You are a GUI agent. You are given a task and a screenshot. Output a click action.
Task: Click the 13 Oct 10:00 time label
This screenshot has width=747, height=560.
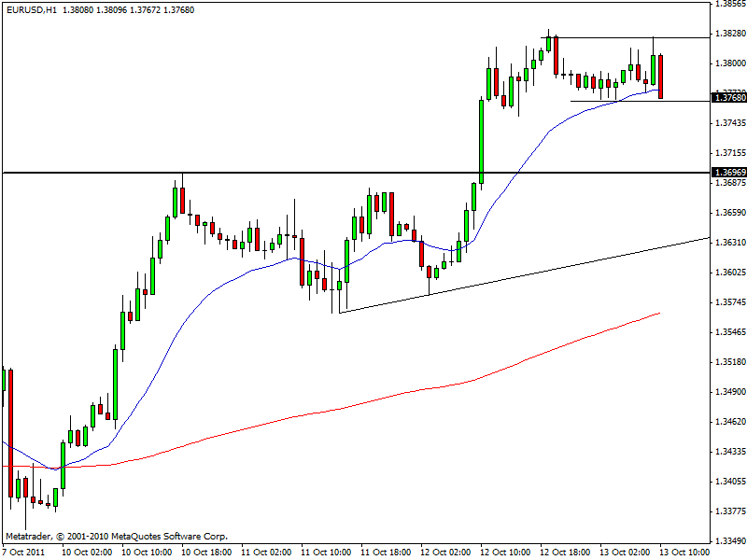pos(685,552)
